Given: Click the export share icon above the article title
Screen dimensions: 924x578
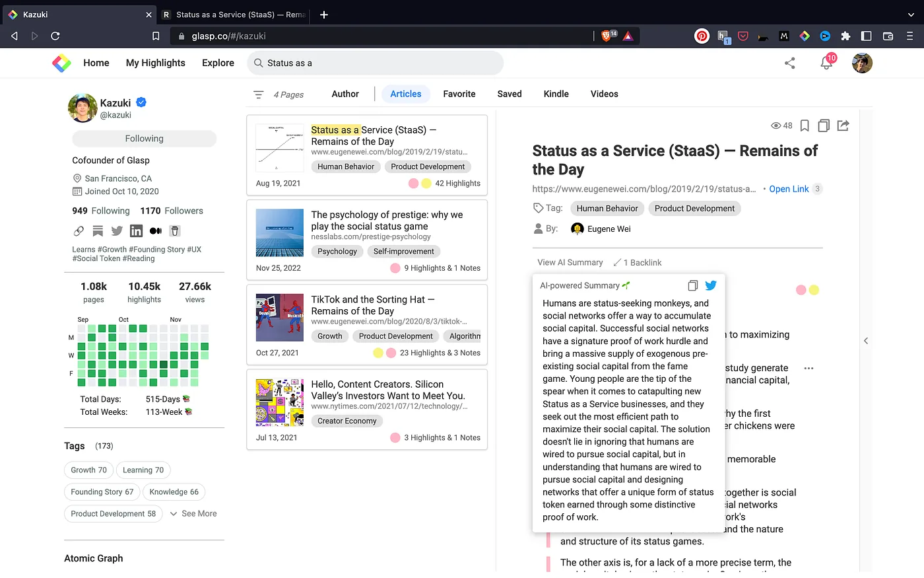Looking at the screenshot, I should point(843,126).
